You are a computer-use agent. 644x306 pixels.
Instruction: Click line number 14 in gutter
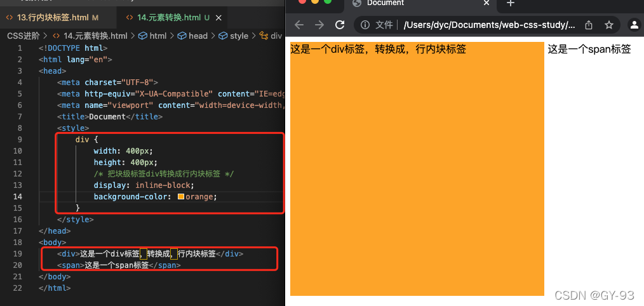click(18, 197)
